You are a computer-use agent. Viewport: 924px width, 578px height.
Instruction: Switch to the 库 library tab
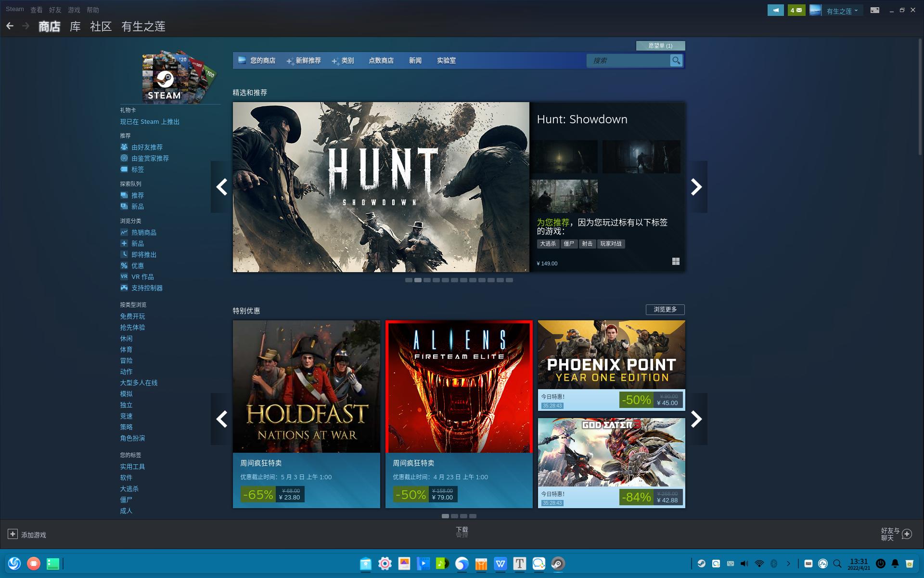click(75, 26)
